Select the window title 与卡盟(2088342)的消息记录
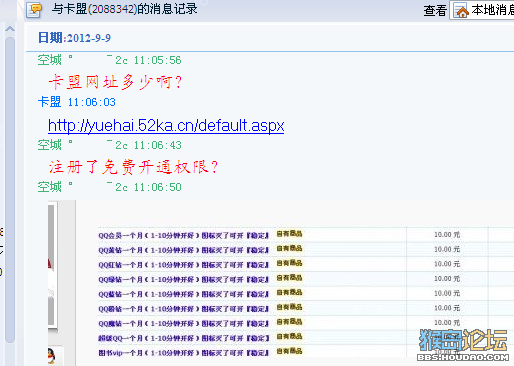 (125, 9)
